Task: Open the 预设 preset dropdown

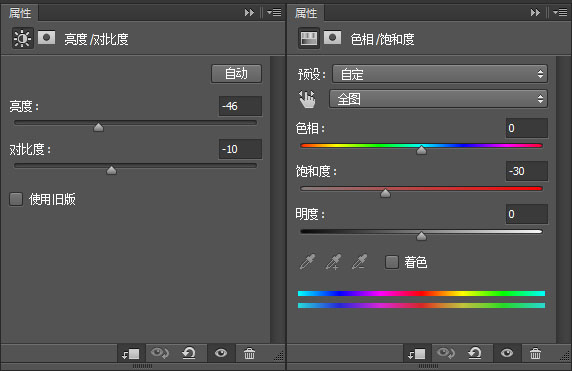Action: point(440,74)
